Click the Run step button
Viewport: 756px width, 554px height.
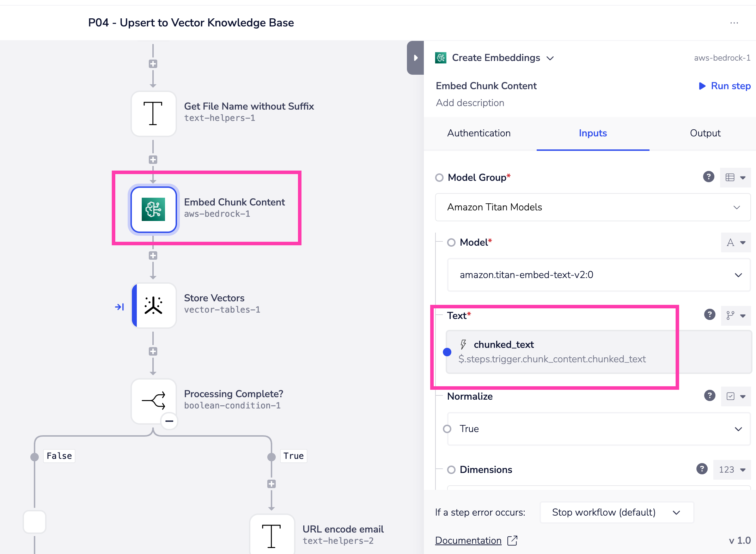point(725,86)
